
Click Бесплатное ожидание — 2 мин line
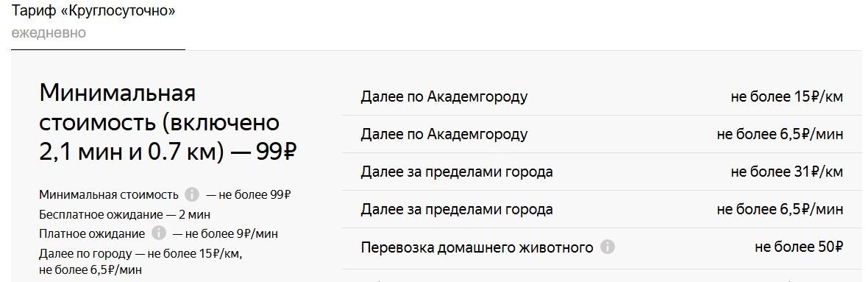click(124, 214)
